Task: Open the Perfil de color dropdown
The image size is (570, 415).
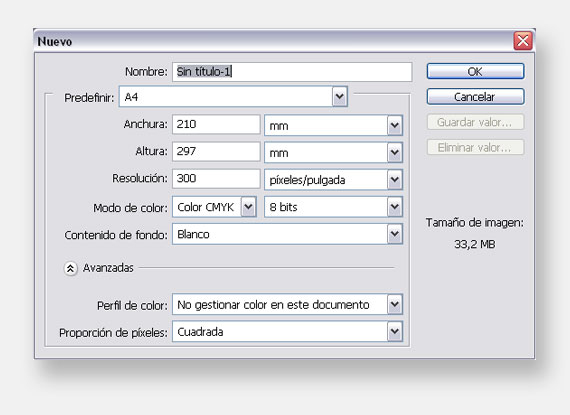Action: [288, 304]
